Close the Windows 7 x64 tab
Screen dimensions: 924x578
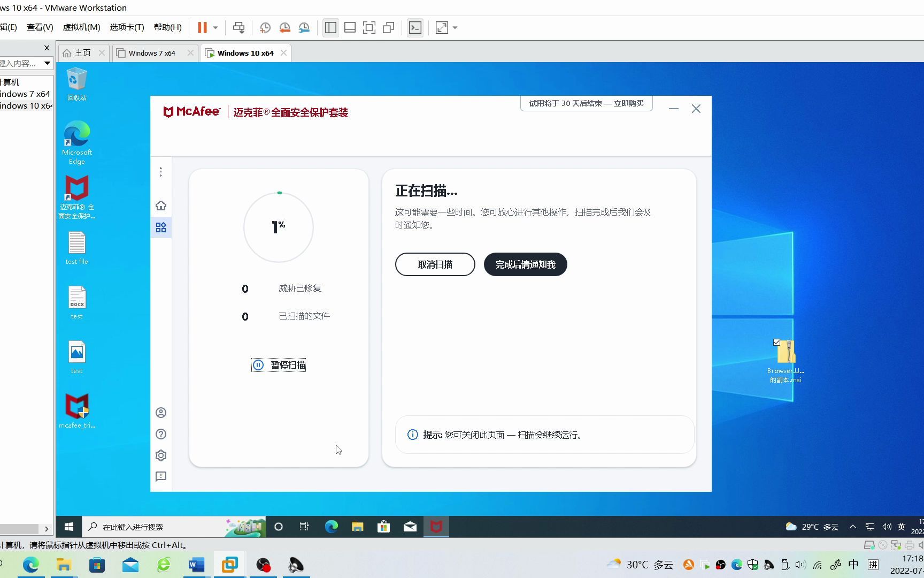(190, 53)
